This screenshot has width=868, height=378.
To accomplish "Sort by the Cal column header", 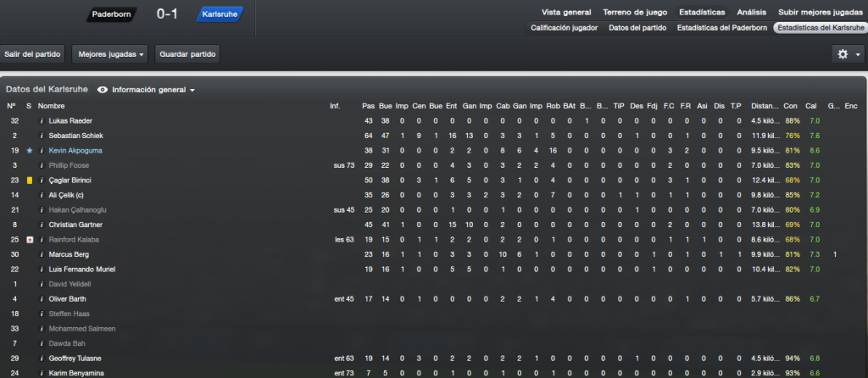I will [x=811, y=106].
